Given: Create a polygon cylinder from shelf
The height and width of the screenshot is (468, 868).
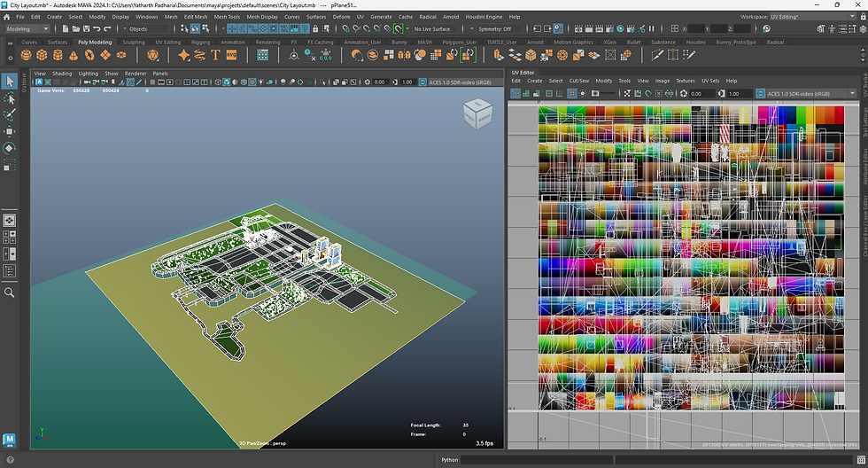Looking at the screenshot, I should [58, 55].
